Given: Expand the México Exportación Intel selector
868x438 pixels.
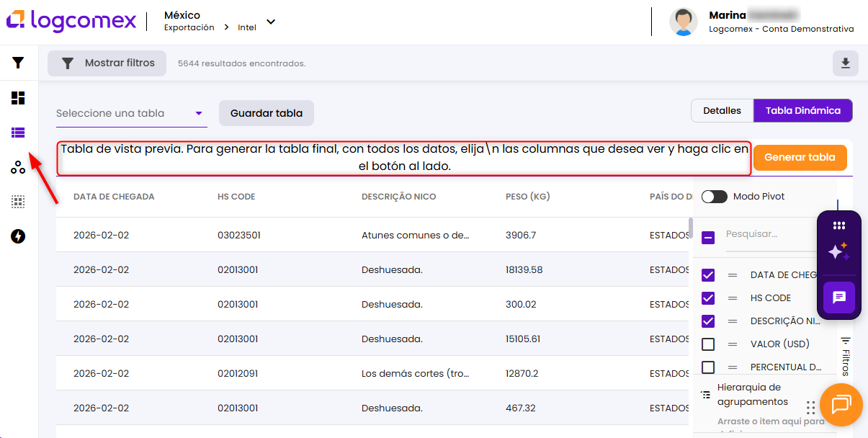Looking at the screenshot, I should (x=271, y=22).
